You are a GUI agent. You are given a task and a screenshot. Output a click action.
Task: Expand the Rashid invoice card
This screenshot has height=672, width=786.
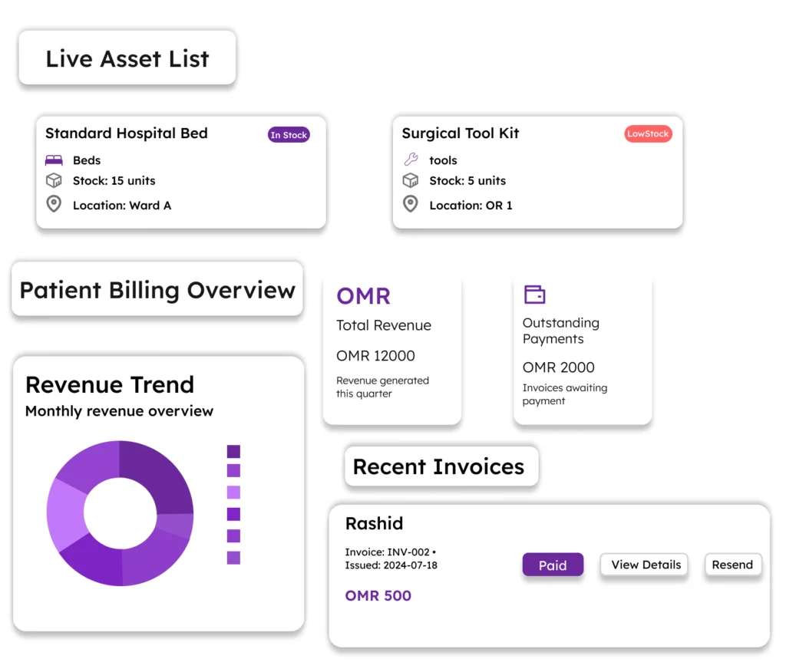tap(548, 575)
